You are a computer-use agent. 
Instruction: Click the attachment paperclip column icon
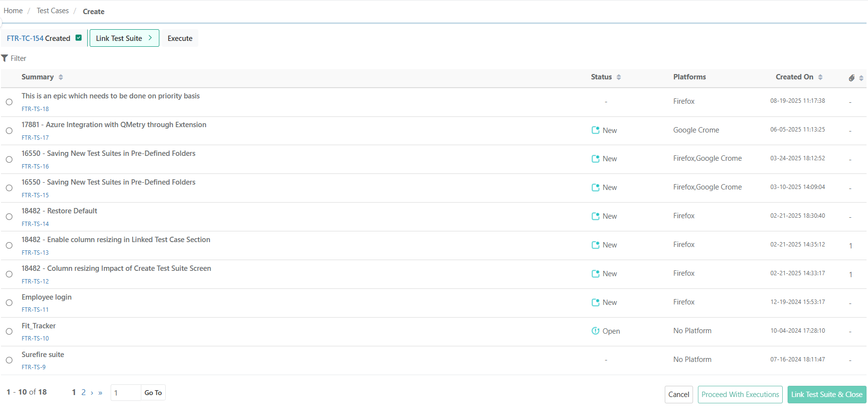[x=851, y=78]
